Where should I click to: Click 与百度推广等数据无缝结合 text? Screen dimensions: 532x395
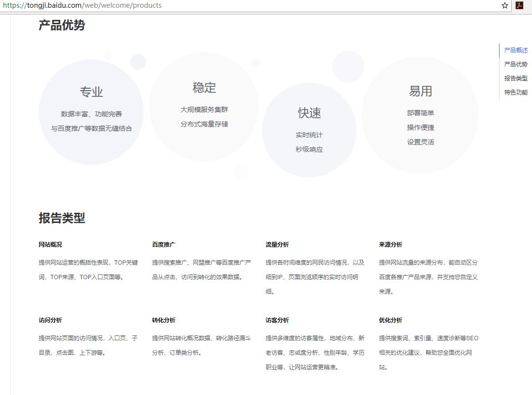(x=91, y=128)
